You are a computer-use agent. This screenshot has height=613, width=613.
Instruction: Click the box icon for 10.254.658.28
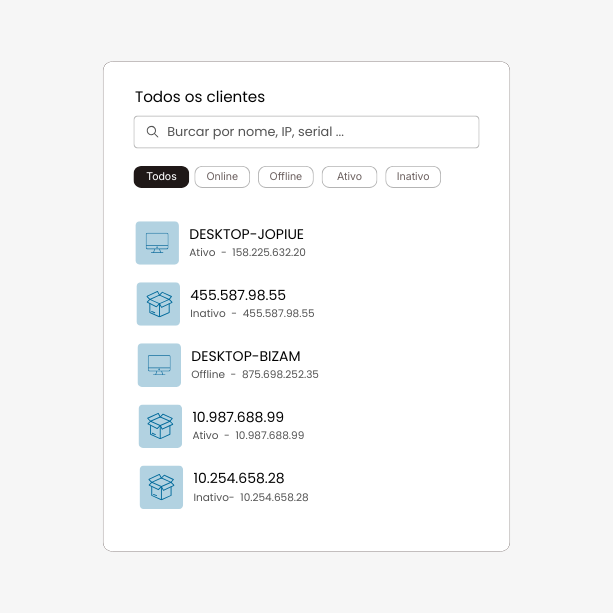point(161,487)
